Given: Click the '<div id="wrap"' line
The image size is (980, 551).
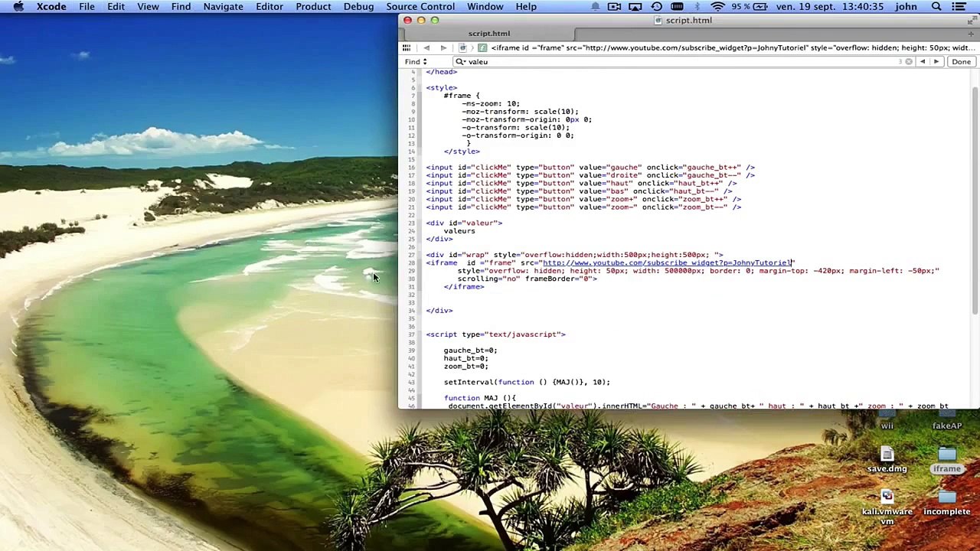Looking at the screenshot, I should click(x=574, y=255).
